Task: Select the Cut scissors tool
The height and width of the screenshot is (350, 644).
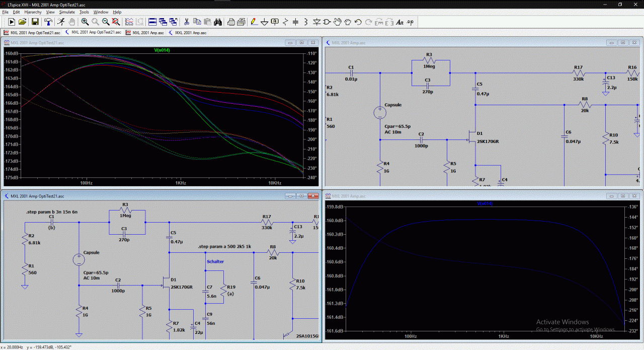Action: click(186, 22)
